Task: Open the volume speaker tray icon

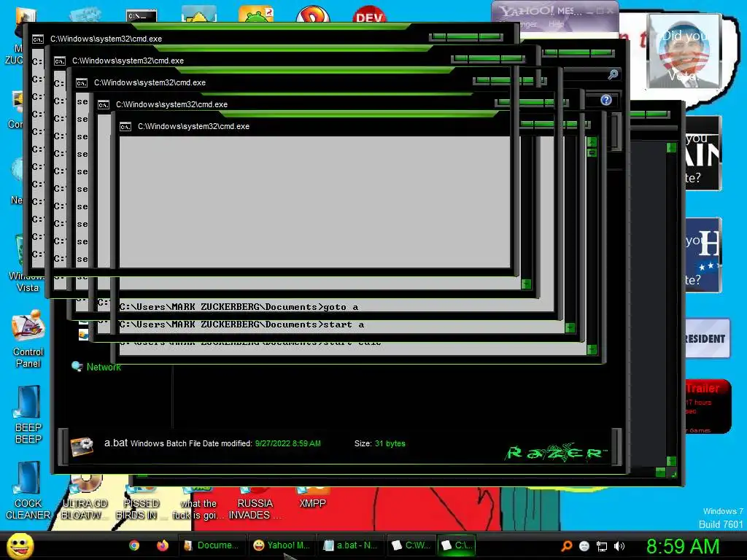Action: pyautogui.click(x=619, y=546)
